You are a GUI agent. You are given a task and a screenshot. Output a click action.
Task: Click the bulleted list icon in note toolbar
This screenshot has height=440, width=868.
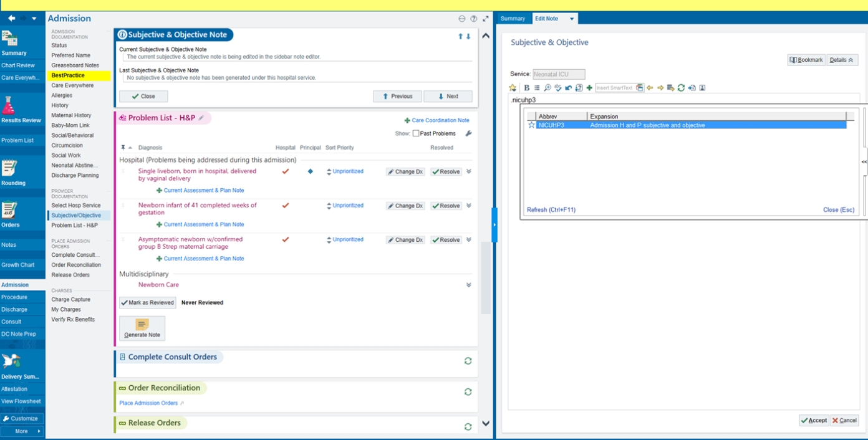[x=537, y=88]
